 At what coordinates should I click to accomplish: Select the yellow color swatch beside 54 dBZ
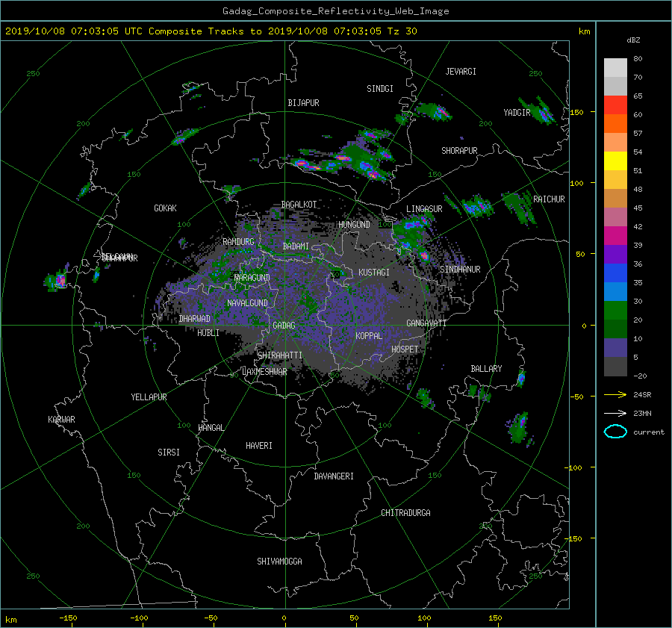tap(615, 161)
